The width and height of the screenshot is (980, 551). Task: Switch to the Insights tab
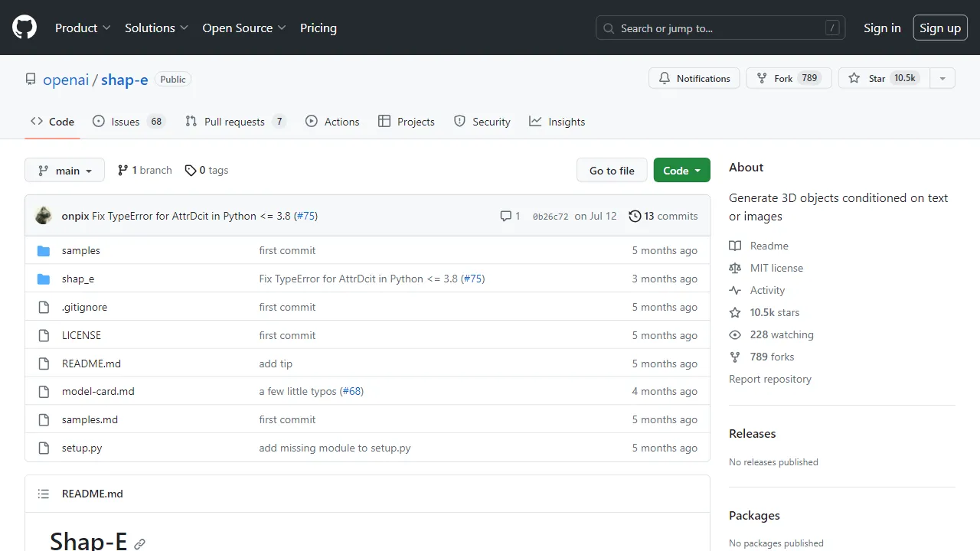pos(557,122)
